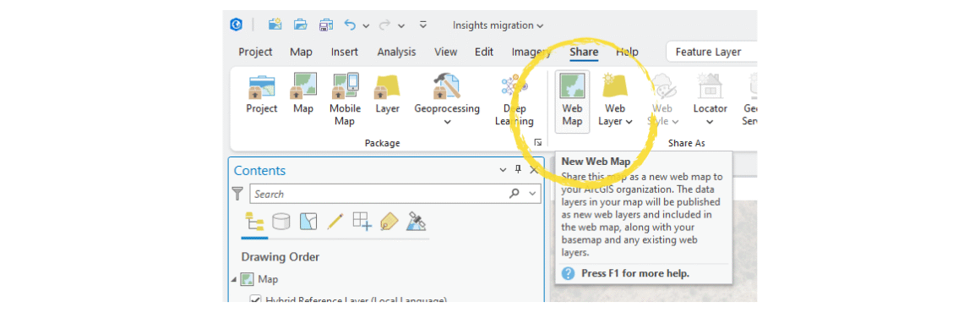The height and width of the screenshot is (313, 980).
Task: Open the Insert ribbon tab
Action: pos(345,52)
